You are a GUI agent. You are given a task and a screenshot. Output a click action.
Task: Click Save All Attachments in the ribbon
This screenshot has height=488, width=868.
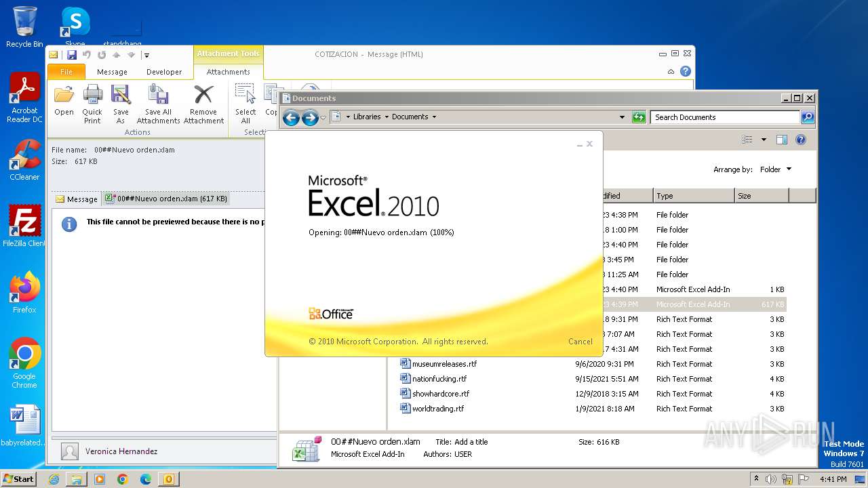pyautogui.click(x=158, y=104)
